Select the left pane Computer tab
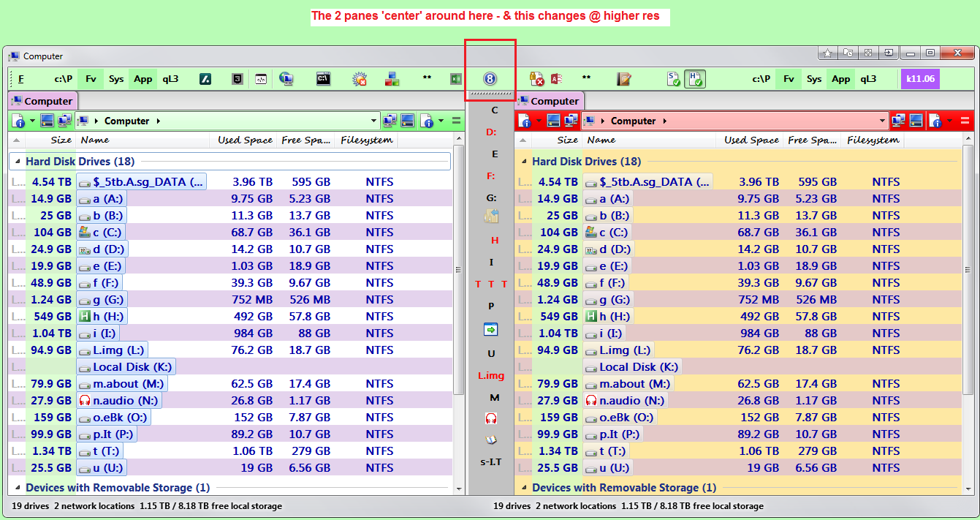980x520 pixels. point(42,101)
